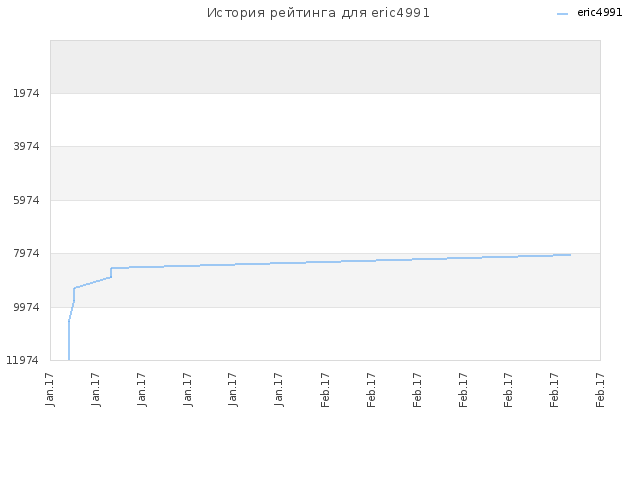The height and width of the screenshot is (480, 640).
Task: Click the rating line near third Feb.17
Action: coord(417,259)
